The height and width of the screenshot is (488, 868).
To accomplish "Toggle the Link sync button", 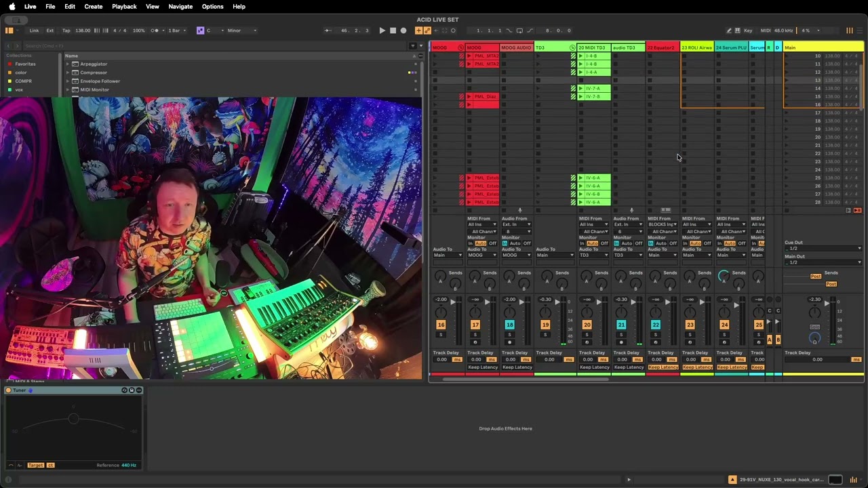I will 34,30.
